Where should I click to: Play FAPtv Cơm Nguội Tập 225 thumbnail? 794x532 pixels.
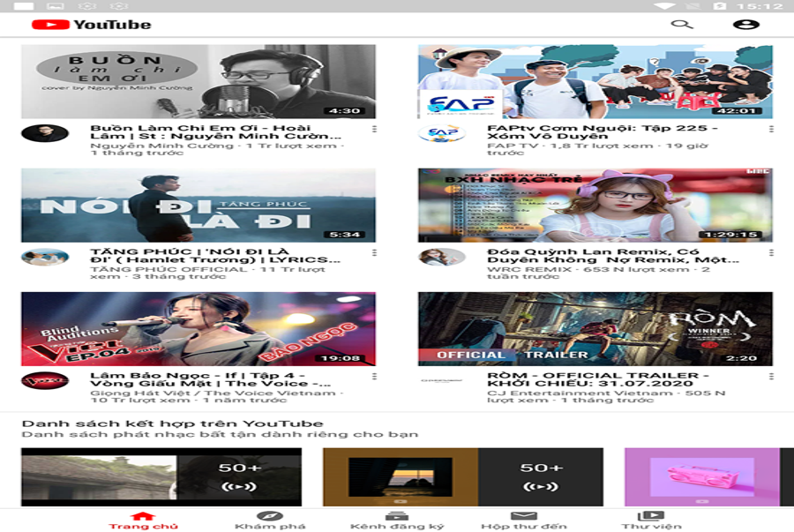click(x=595, y=81)
